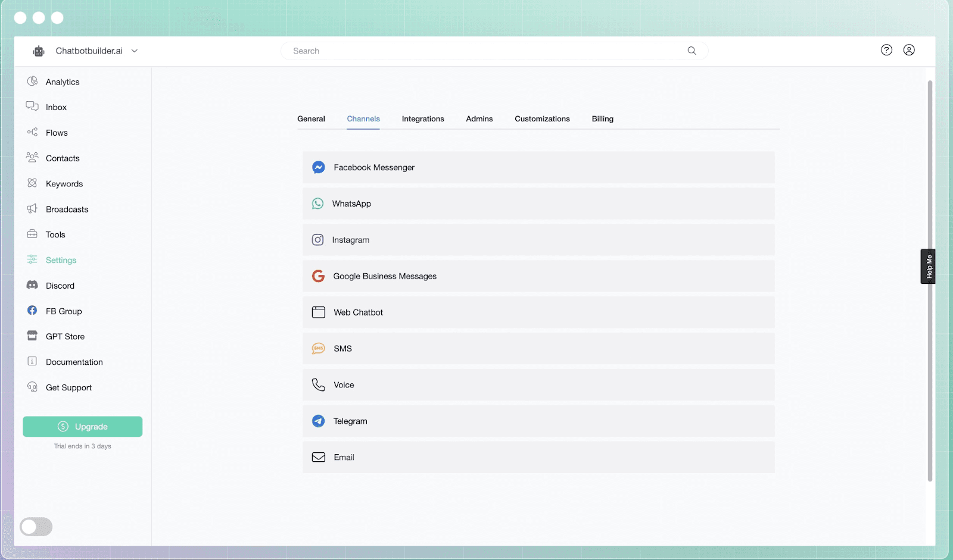Viewport: 953px width, 560px height.
Task: Select the Inbox chat bubbles icon
Action: [32, 107]
